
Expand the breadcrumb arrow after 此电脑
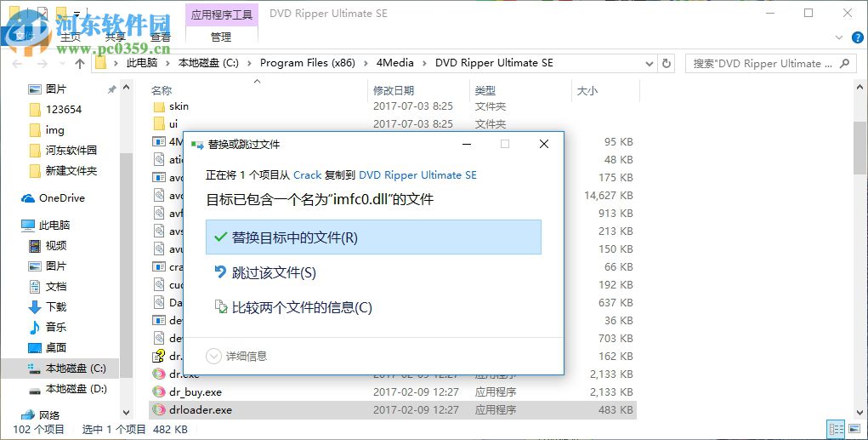click(x=167, y=63)
